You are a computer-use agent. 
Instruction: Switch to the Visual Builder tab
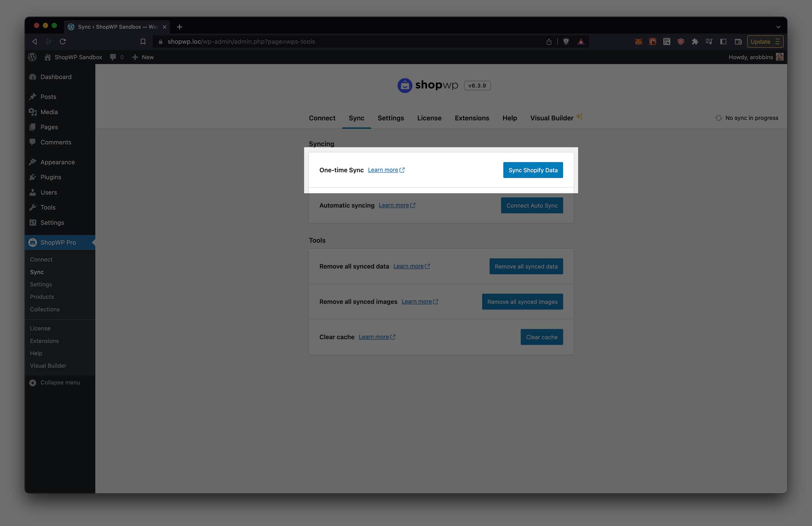556,118
